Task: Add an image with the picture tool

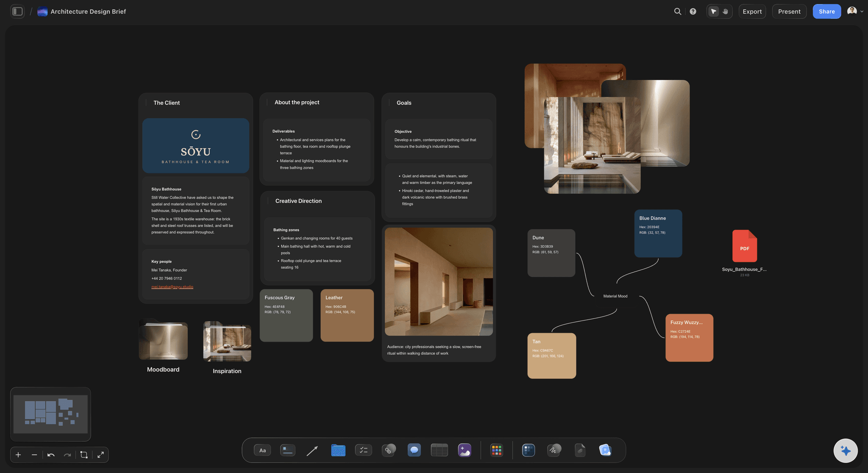Action: (x=465, y=450)
